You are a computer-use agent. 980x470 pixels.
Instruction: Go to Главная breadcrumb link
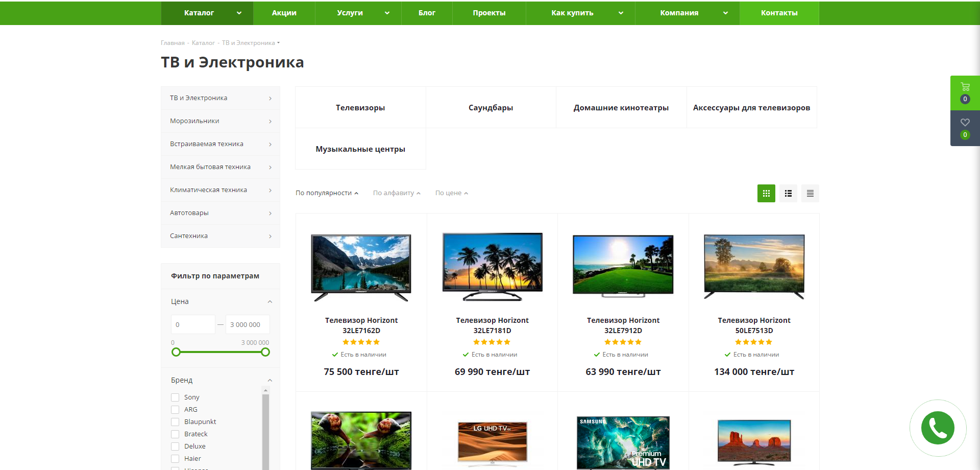coord(173,43)
